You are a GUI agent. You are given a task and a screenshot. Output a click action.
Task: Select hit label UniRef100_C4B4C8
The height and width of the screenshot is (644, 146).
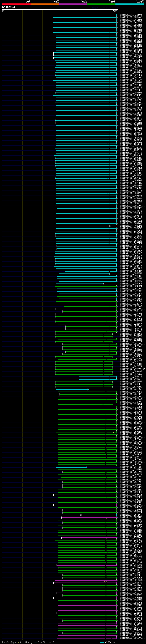click(x=131, y=319)
